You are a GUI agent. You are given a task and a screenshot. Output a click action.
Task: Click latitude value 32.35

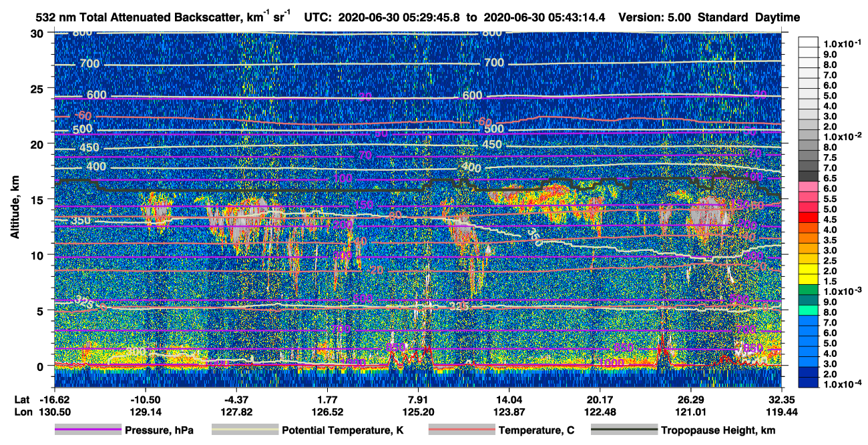(781, 399)
